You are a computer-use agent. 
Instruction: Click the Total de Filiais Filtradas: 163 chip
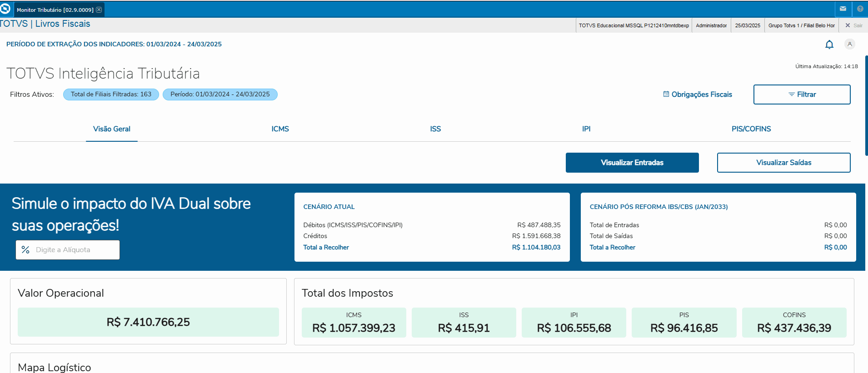pos(111,94)
